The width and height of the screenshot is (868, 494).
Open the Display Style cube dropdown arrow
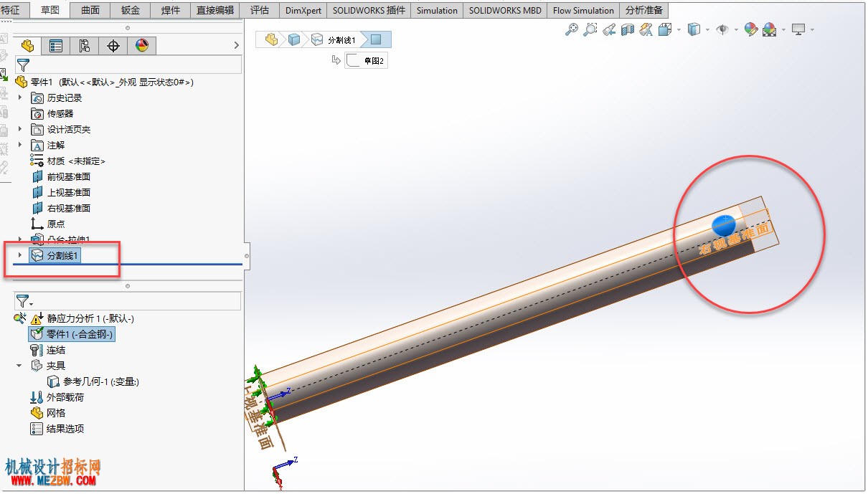point(707,30)
